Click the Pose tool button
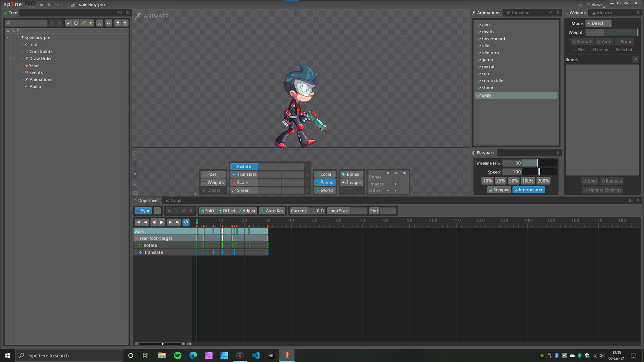This screenshot has height=362, width=644. [x=213, y=174]
